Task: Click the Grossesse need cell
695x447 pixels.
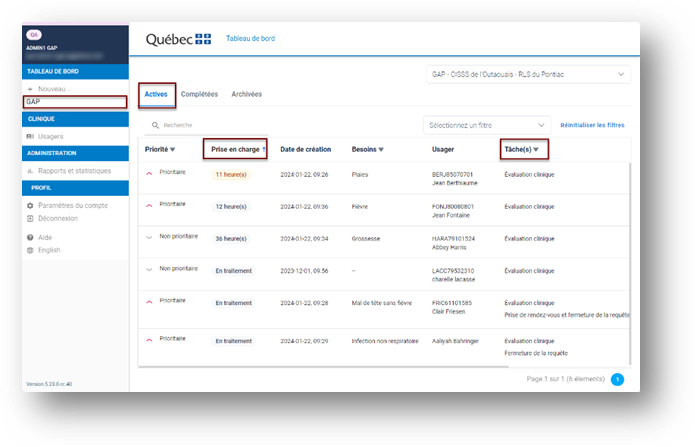Action: (366, 239)
